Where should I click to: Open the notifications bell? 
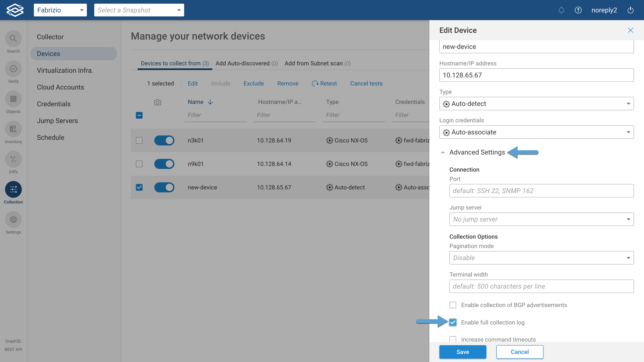tap(561, 10)
